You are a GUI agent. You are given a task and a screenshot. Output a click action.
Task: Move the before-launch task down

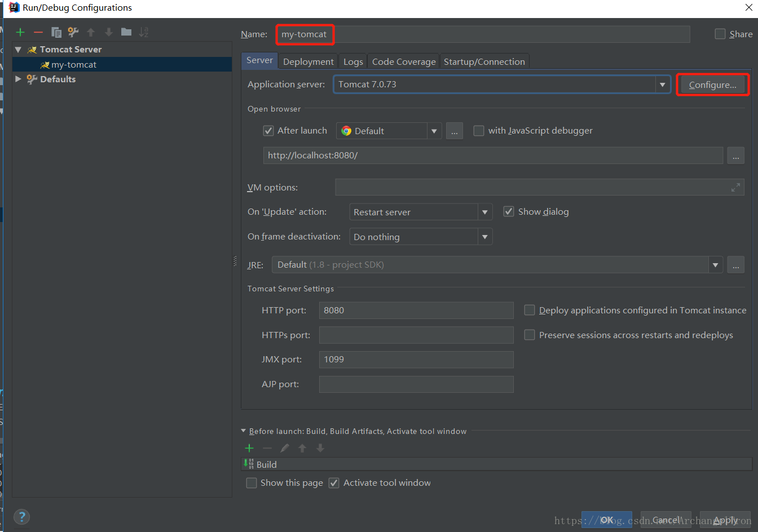(x=320, y=448)
